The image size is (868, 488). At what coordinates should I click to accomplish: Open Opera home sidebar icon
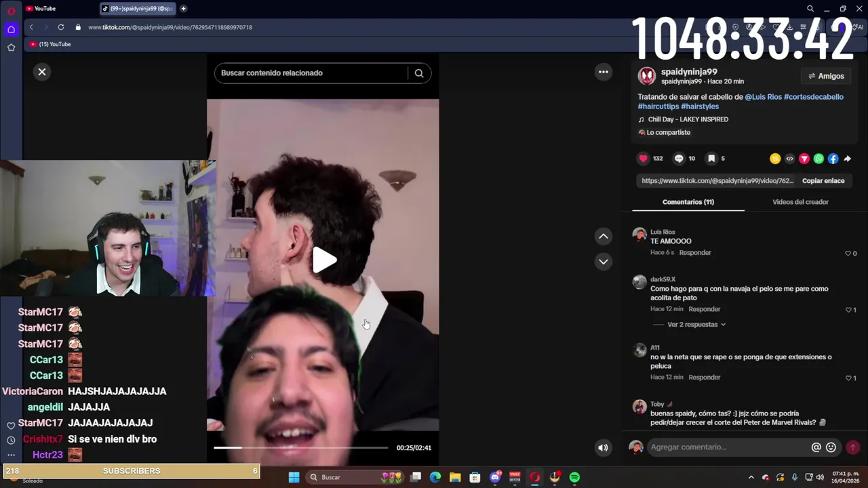tap(11, 29)
